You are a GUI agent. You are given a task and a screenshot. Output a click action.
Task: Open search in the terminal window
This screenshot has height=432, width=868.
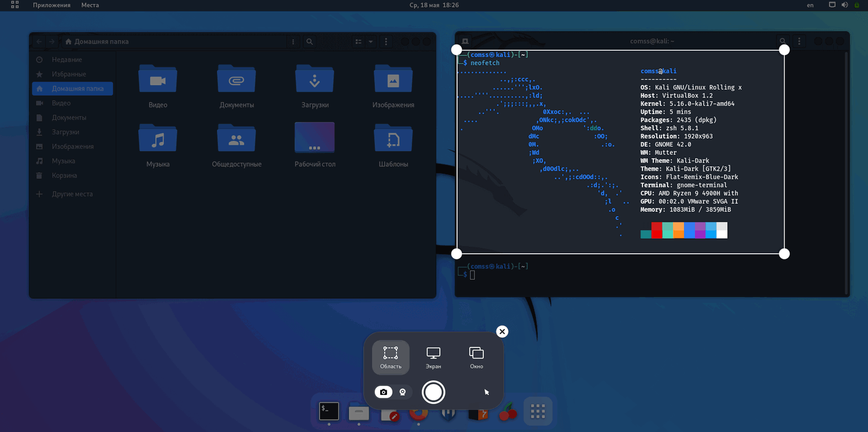point(782,41)
